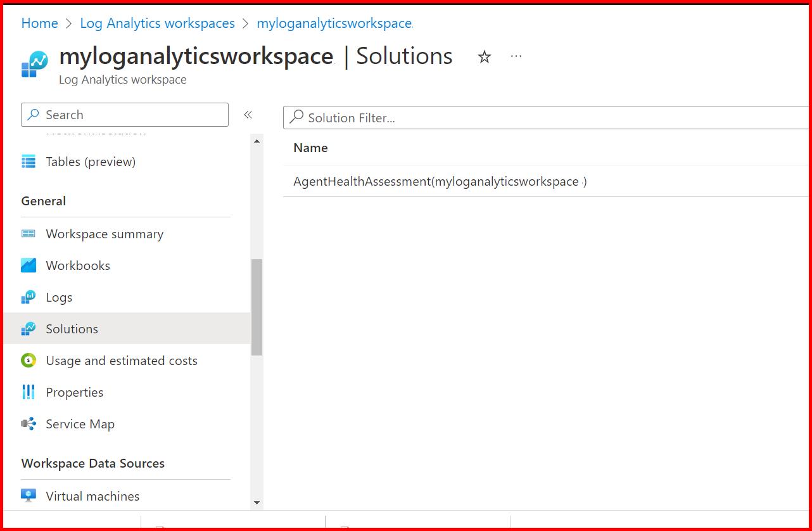Click the Workbooks icon
Screen dimensions: 812x531
pos(29,265)
